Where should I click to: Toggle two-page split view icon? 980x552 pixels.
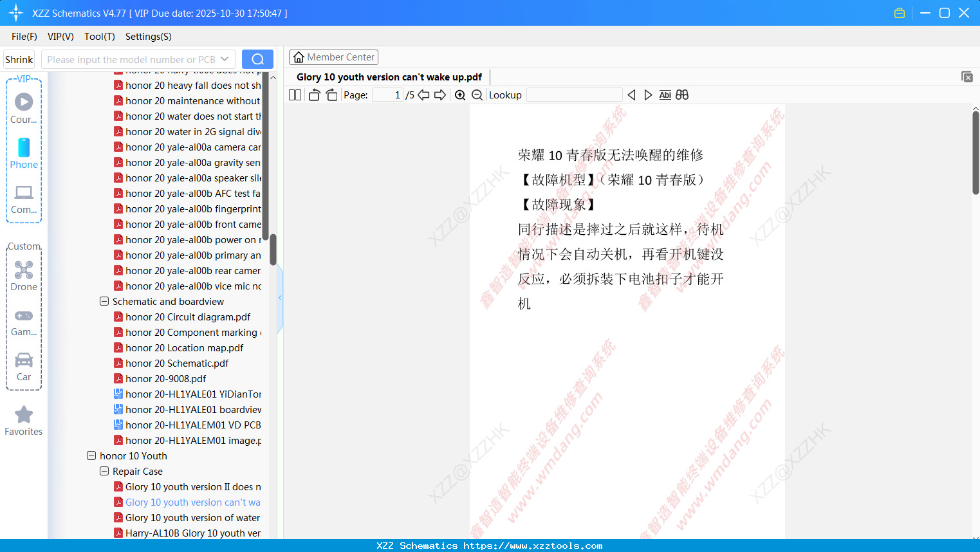click(295, 95)
